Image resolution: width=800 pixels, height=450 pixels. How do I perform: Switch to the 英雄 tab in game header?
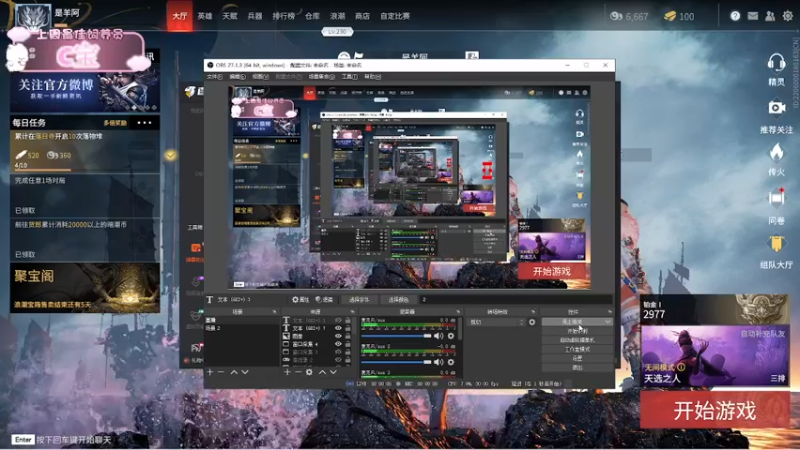point(205,16)
